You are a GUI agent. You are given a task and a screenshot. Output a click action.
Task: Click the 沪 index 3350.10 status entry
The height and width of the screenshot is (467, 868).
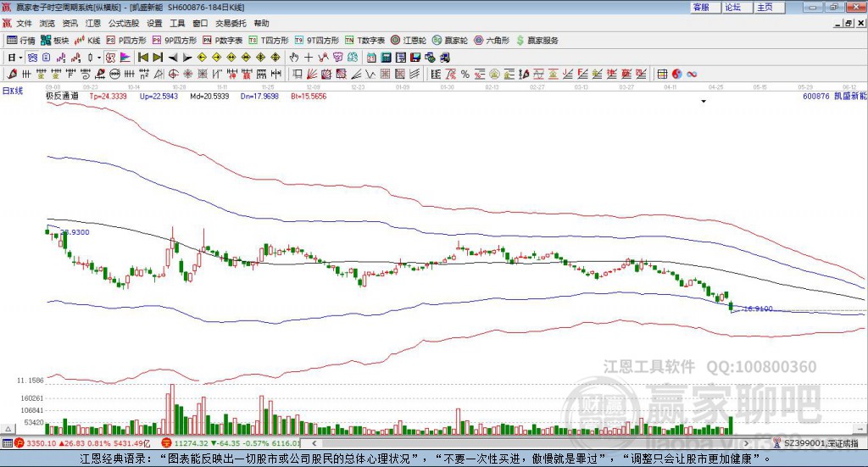pyautogui.click(x=83, y=443)
